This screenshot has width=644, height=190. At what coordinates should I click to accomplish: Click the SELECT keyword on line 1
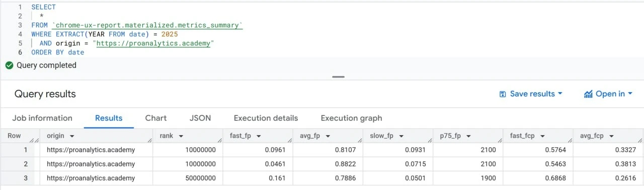pyautogui.click(x=43, y=7)
